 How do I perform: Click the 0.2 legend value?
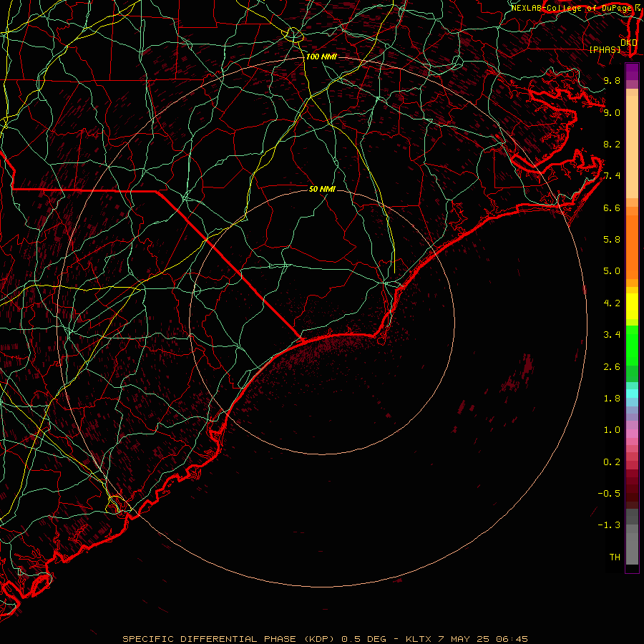pyautogui.click(x=612, y=462)
